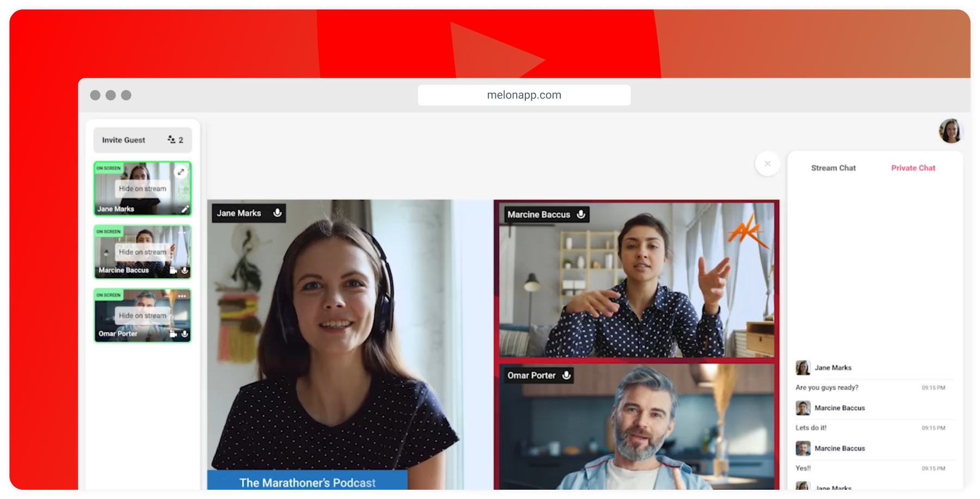Viewport: 980px width, 499px height.
Task: Click ON SCREEN badge on Jane Marks thumbnail
Action: pyautogui.click(x=108, y=168)
